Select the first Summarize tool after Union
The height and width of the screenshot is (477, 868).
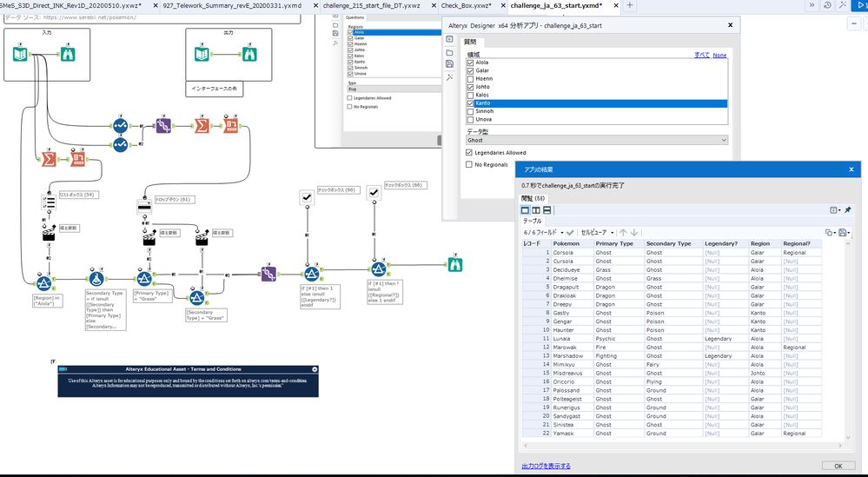(x=202, y=126)
